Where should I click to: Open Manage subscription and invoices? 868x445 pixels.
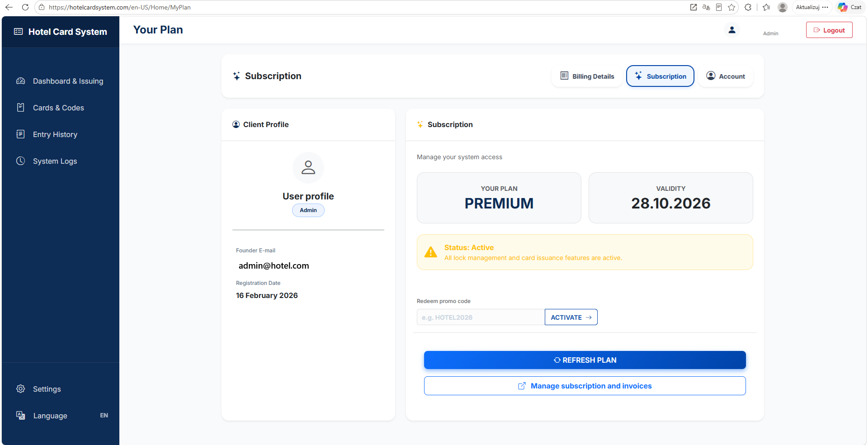coord(585,386)
